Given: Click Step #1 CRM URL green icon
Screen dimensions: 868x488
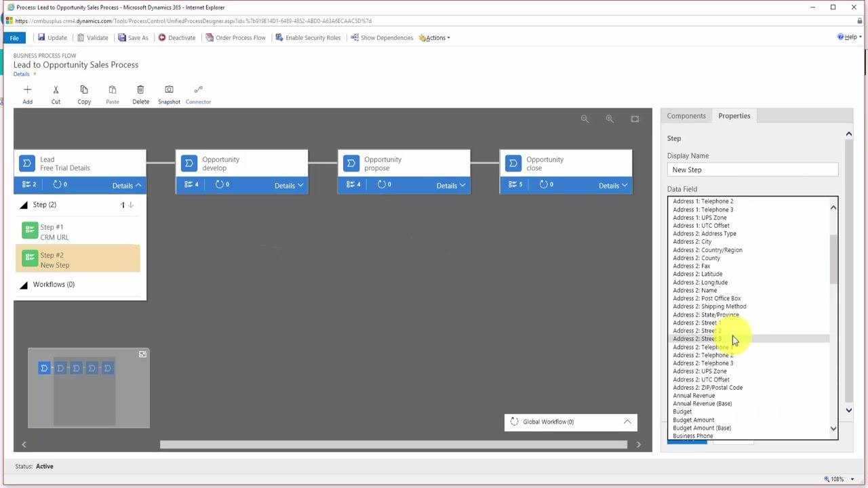Looking at the screenshot, I should coord(29,230).
